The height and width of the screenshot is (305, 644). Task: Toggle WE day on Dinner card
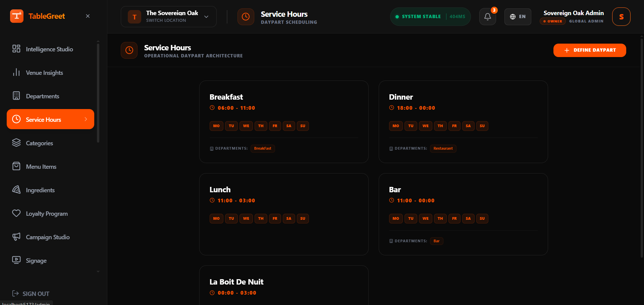point(426,126)
